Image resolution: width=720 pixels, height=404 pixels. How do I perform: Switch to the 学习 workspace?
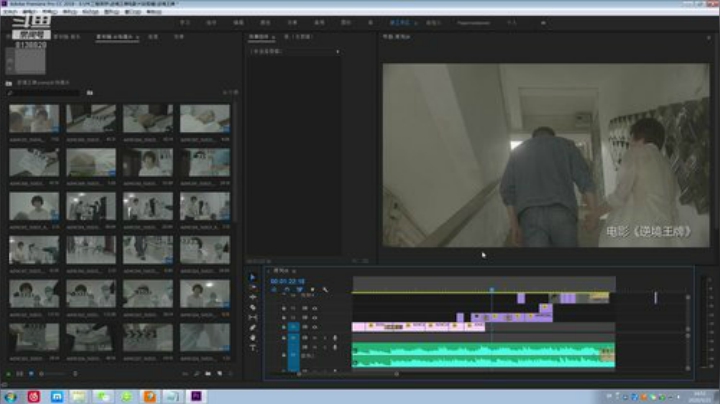pyautogui.click(x=185, y=22)
